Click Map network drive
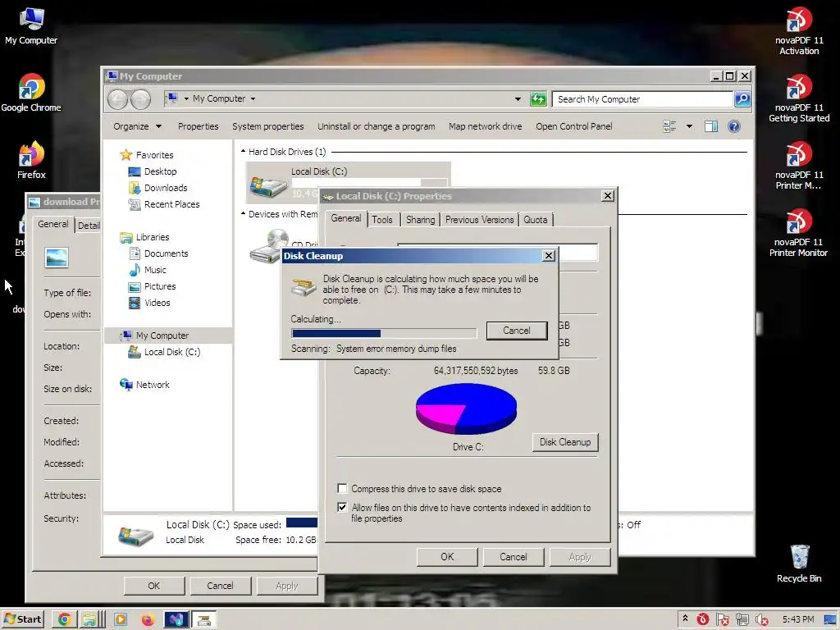Viewport: 840px width, 630px height. click(486, 126)
